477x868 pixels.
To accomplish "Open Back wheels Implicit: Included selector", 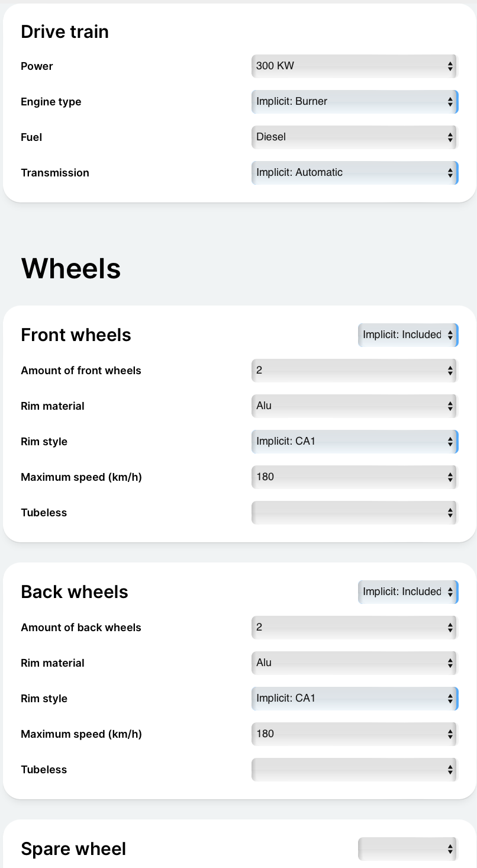I will tap(408, 592).
